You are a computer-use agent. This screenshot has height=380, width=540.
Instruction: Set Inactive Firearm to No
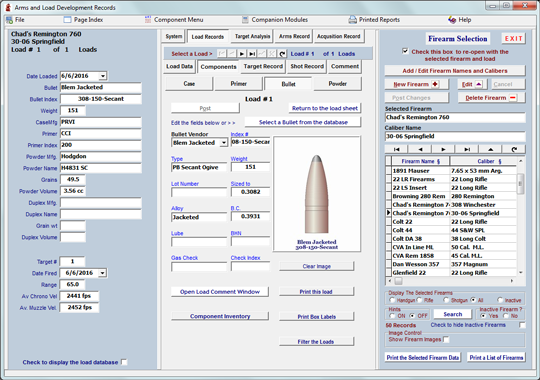point(506,316)
